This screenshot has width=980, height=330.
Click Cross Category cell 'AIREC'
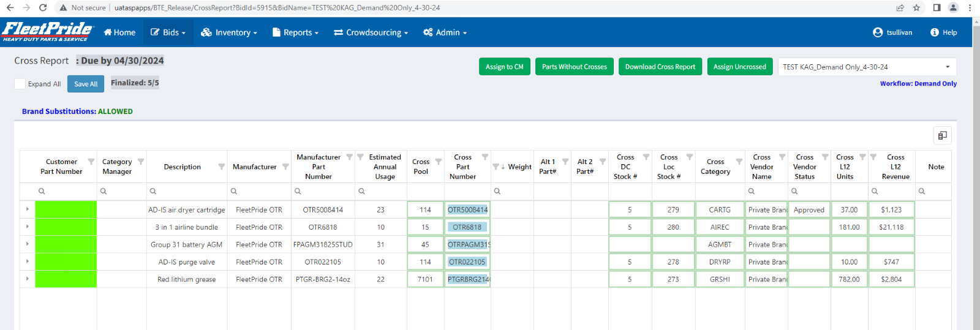[x=720, y=227]
